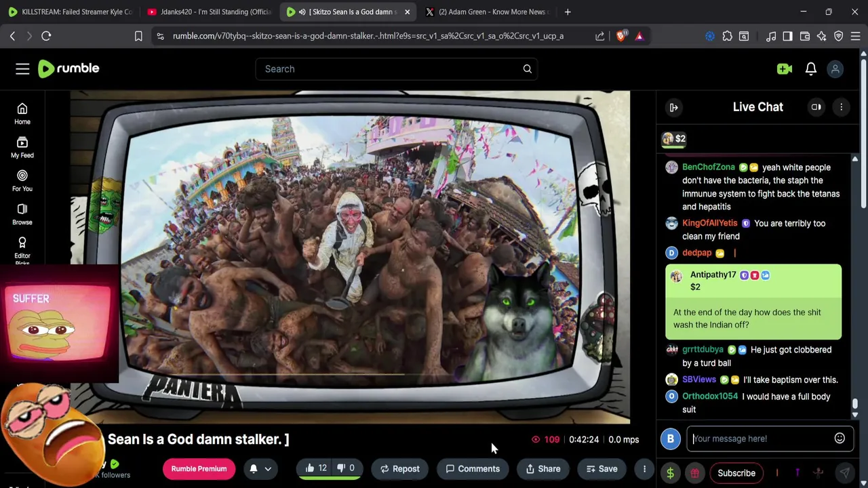Open the Comments section
The width and height of the screenshot is (868, 488).
[472, 468]
